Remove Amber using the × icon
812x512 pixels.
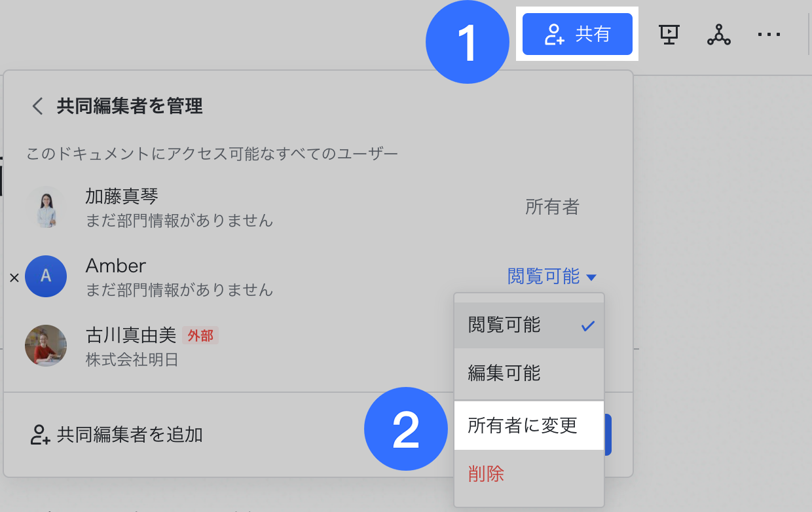[14, 278]
